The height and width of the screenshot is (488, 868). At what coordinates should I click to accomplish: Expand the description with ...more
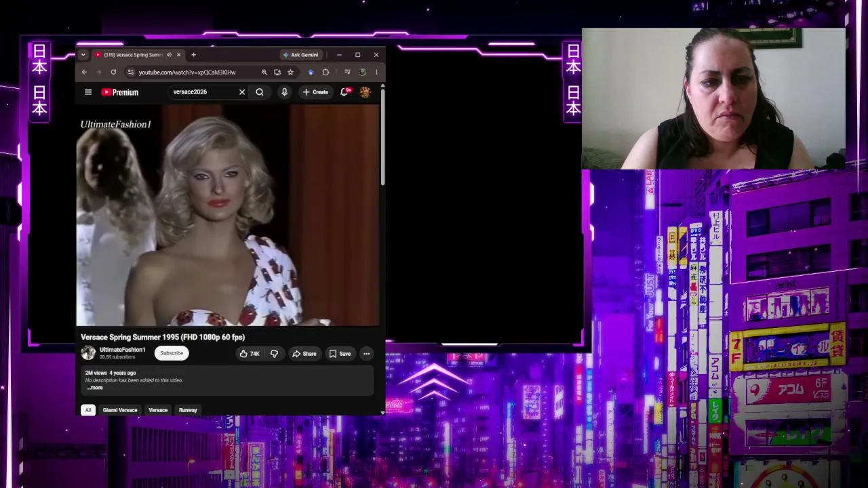[x=95, y=388]
